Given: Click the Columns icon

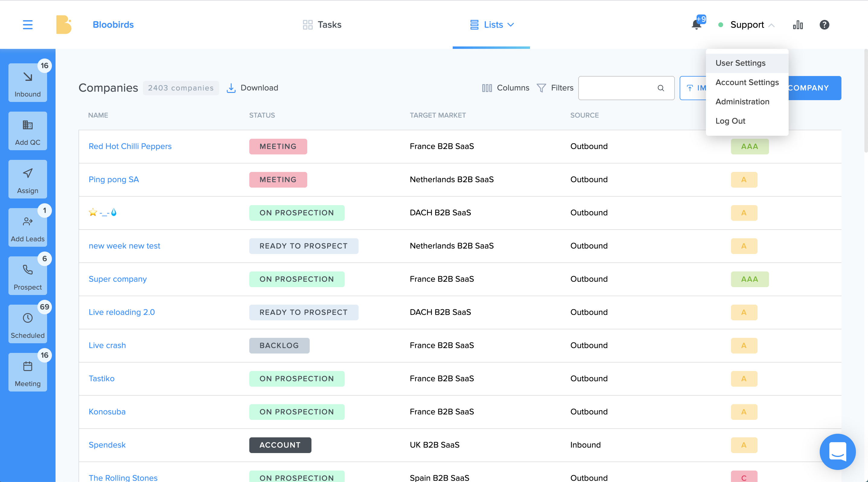Looking at the screenshot, I should pyautogui.click(x=487, y=88).
